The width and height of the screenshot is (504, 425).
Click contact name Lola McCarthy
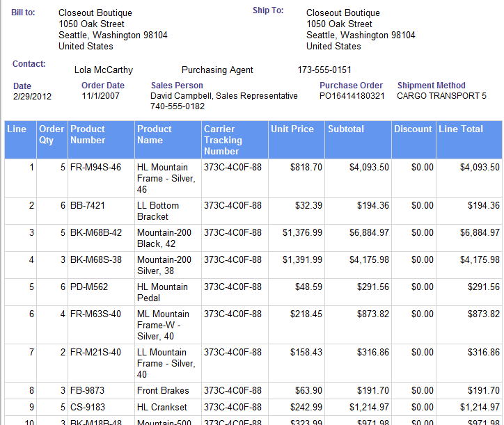pyautogui.click(x=104, y=70)
